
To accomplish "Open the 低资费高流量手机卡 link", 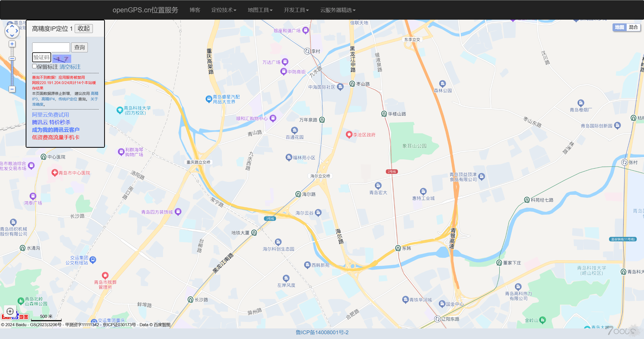I will tap(56, 137).
